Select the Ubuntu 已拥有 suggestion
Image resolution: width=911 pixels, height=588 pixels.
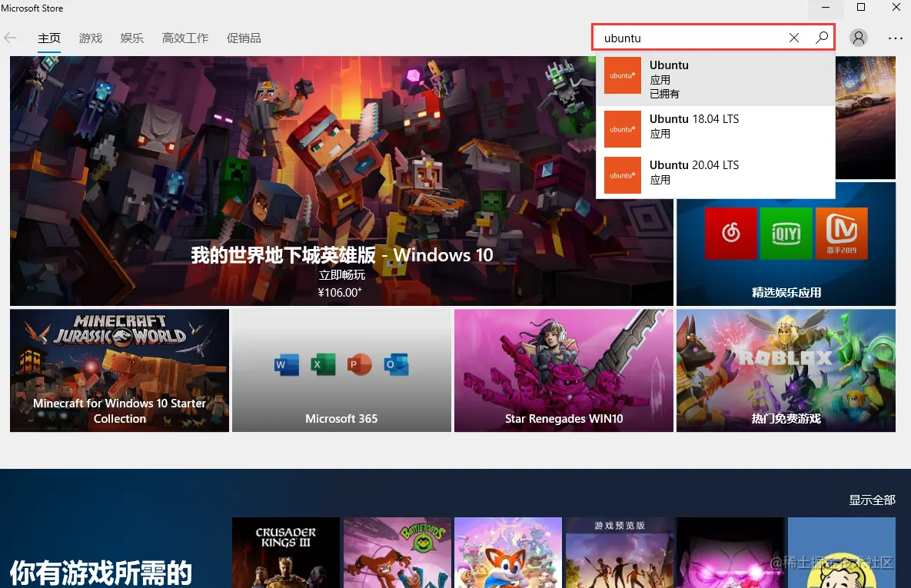click(x=715, y=79)
